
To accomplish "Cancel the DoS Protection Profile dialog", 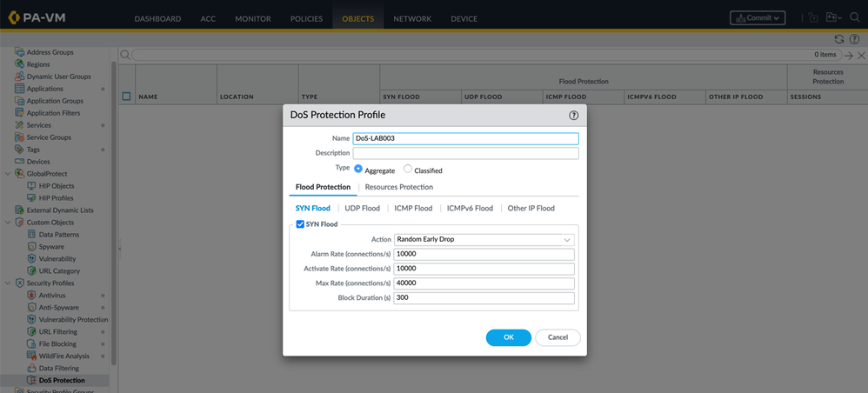I will (x=558, y=337).
